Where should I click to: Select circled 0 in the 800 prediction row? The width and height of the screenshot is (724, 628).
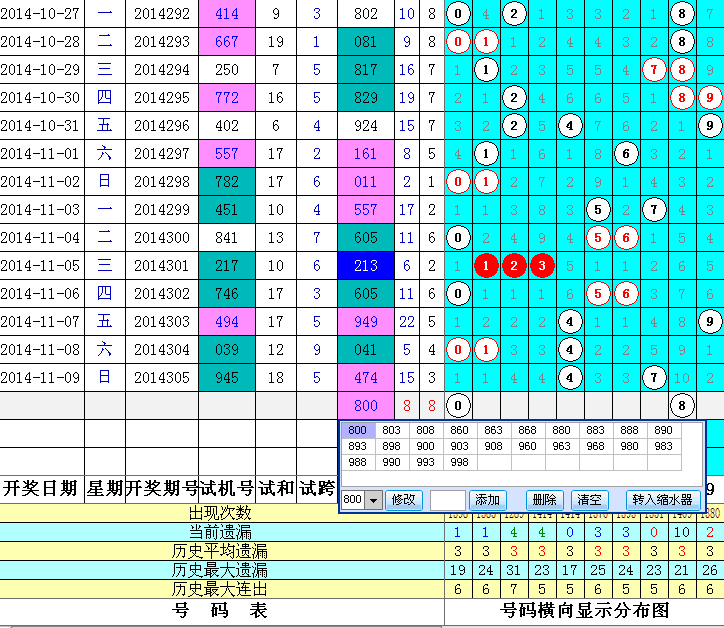click(x=457, y=406)
